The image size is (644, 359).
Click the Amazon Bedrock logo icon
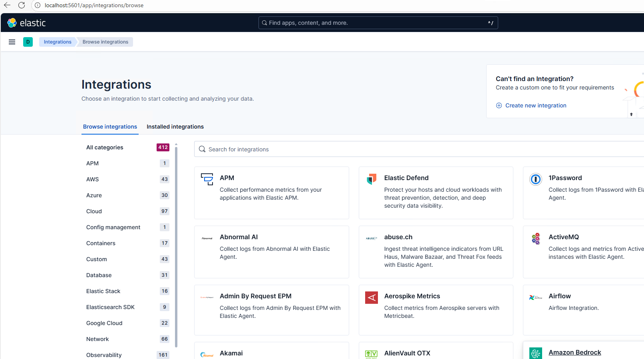click(536, 353)
